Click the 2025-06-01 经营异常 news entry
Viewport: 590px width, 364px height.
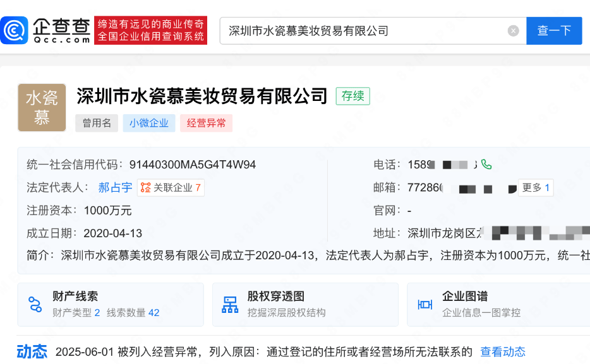tap(264, 352)
